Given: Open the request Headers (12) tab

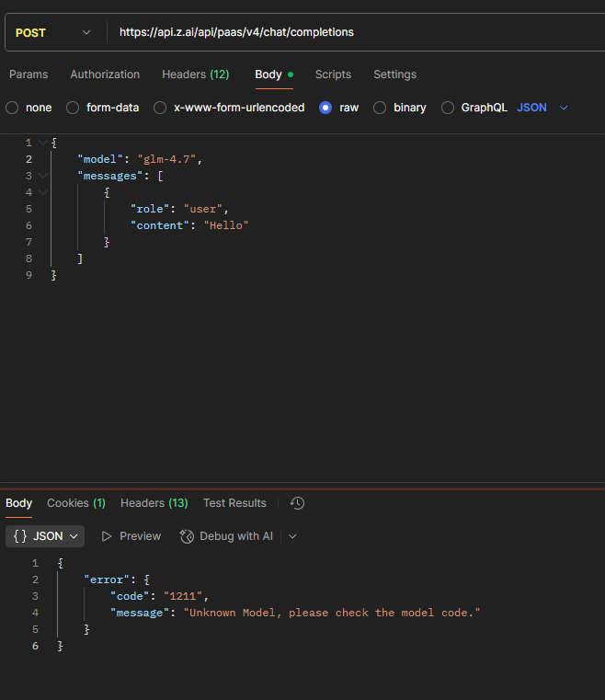Looking at the screenshot, I should tap(196, 75).
